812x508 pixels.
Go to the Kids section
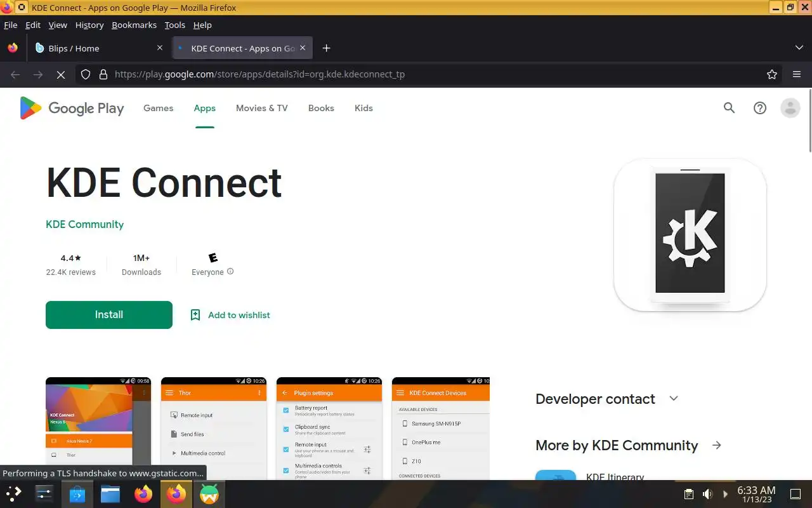(363, 108)
